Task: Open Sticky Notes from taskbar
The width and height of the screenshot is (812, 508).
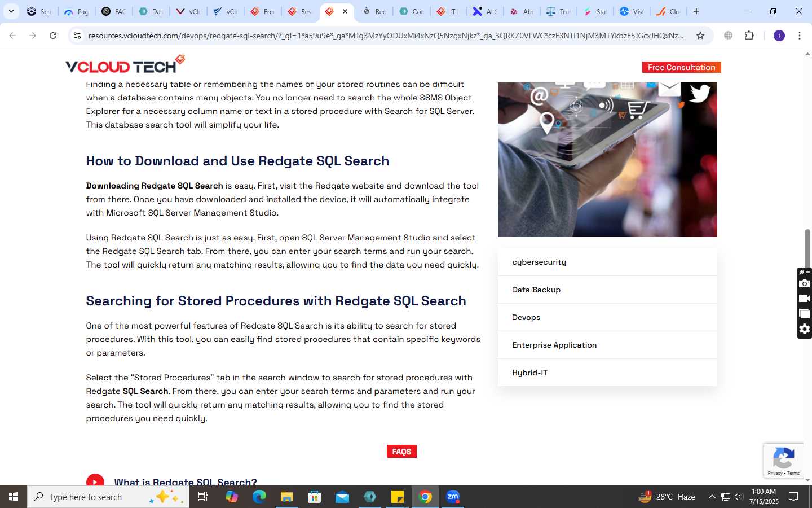Action: point(398,497)
